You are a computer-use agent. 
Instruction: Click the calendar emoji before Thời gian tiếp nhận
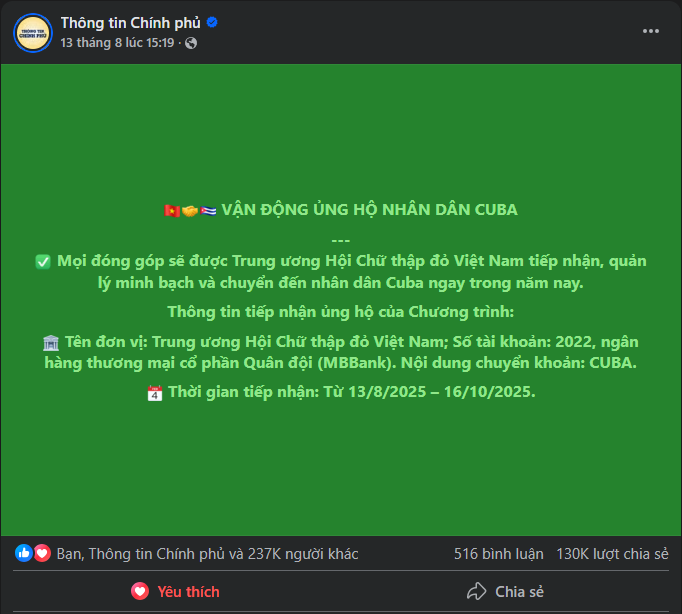coord(155,393)
